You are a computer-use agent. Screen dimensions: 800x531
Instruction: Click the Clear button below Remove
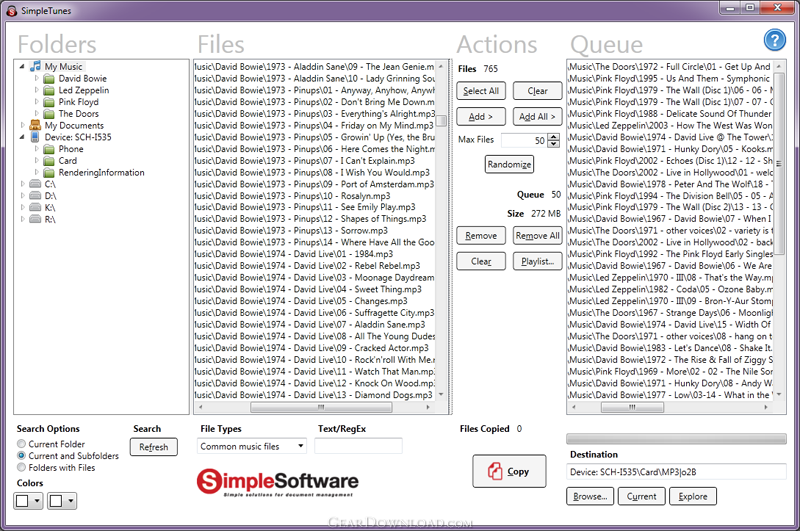point(481,261)
